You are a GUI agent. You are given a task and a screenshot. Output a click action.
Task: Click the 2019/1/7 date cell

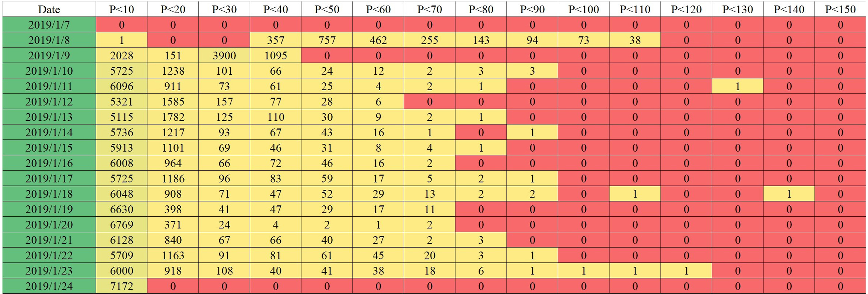pyautogui.click(x=49, y=25)
